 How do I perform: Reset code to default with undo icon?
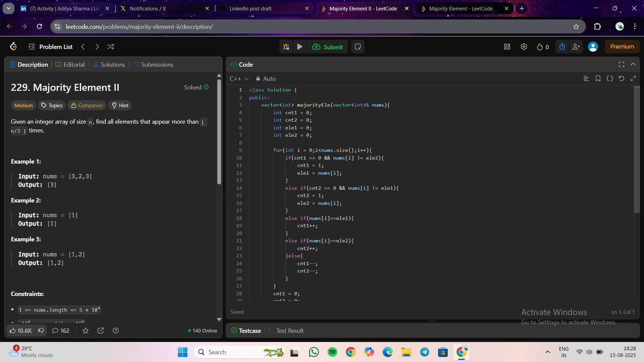[x=621, y=79]
